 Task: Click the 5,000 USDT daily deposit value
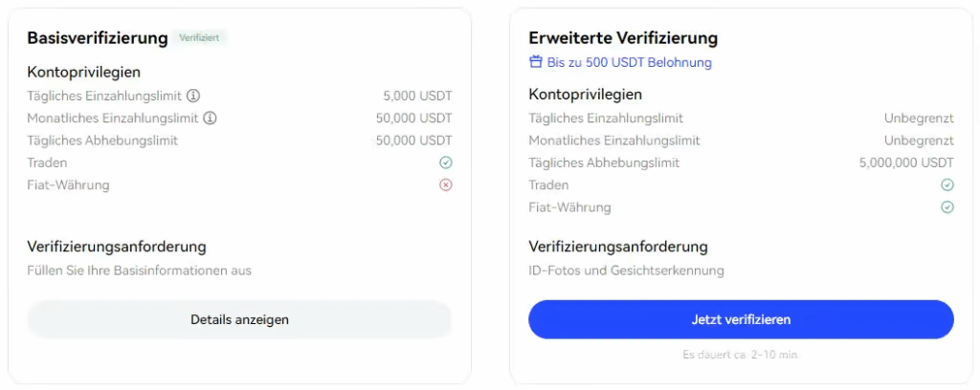417,96
